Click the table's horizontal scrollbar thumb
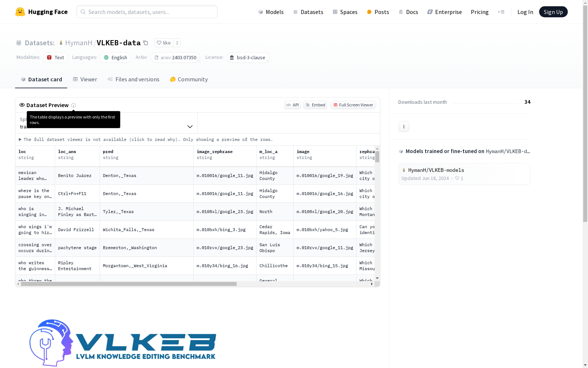 [129, 284]
